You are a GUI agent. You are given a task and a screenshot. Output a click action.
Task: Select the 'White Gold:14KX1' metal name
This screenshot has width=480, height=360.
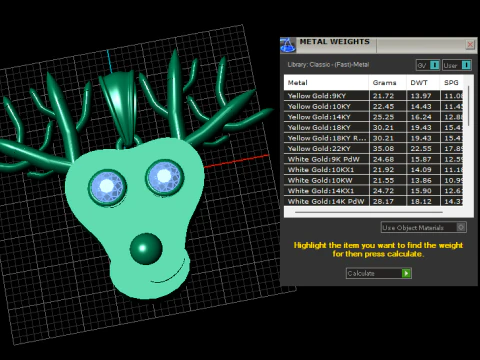[321, 191]
